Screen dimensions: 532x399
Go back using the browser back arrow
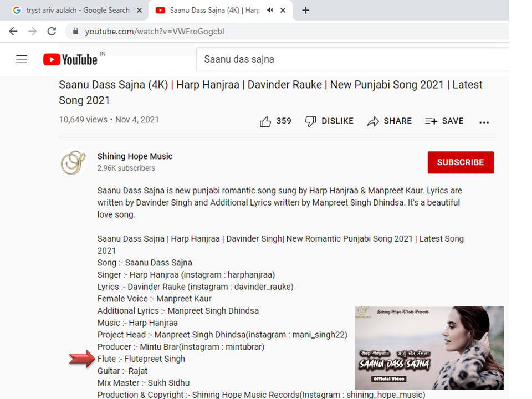point(13,32)
